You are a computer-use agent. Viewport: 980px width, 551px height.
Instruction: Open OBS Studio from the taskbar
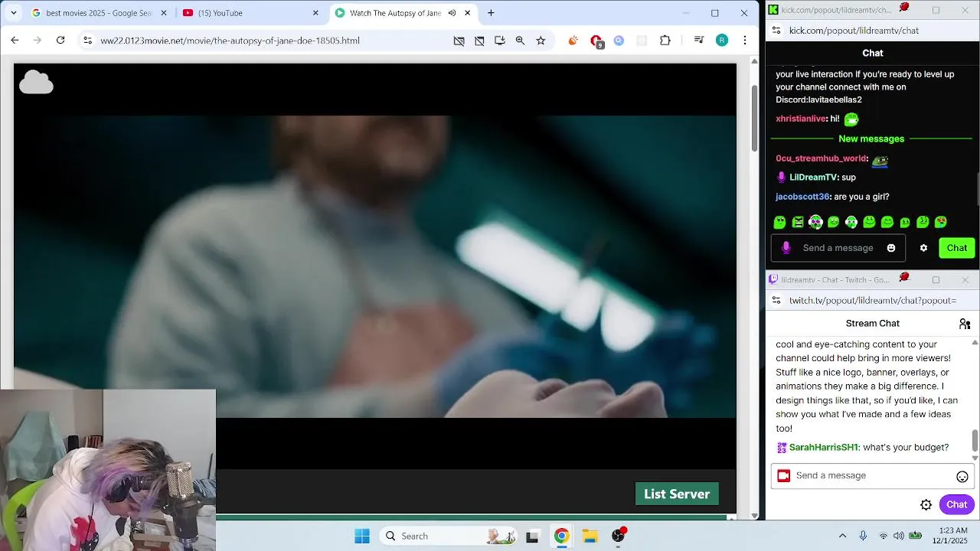[619, 536]
